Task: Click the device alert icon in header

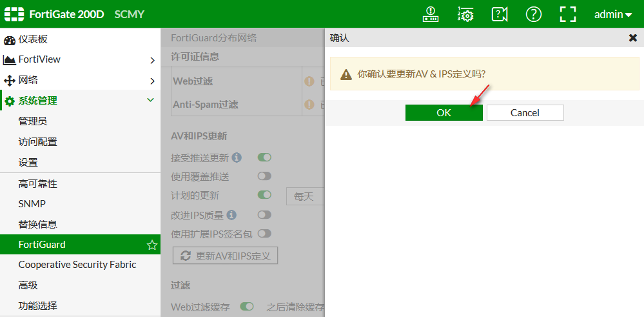Action: pyautogui.click(x=431, y=14)
